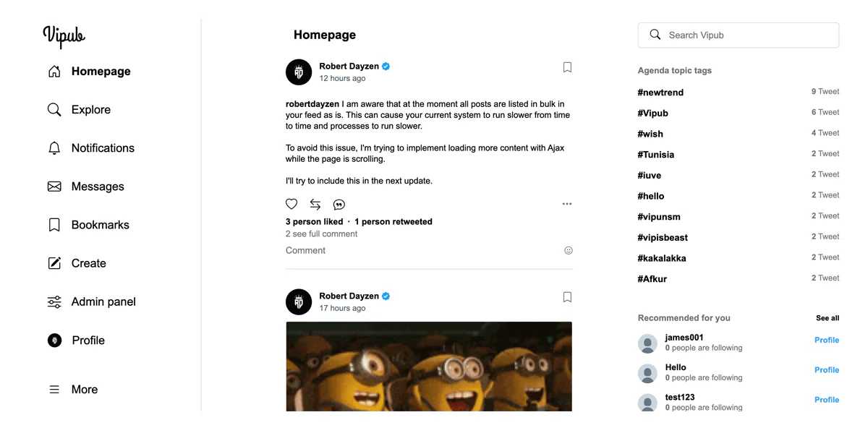868x441 pixels.
Task: Open Create post editor
Action: [77, 263]
